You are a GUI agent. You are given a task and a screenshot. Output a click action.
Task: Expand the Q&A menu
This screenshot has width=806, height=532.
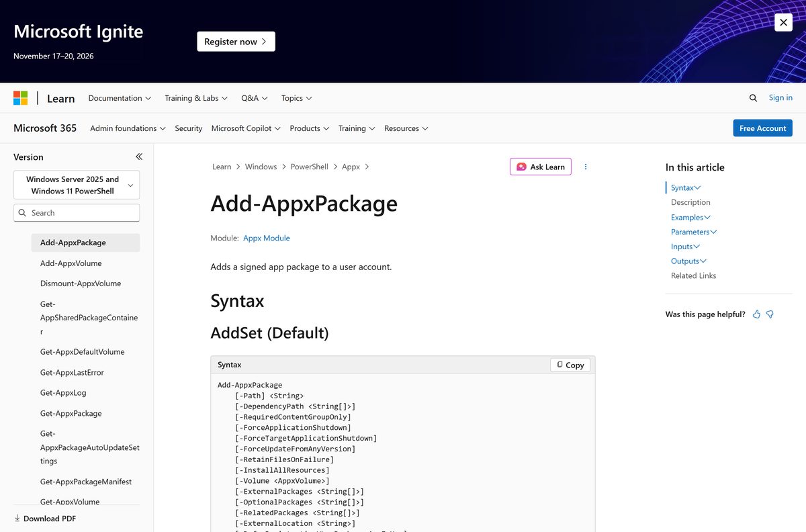[255, 98]
